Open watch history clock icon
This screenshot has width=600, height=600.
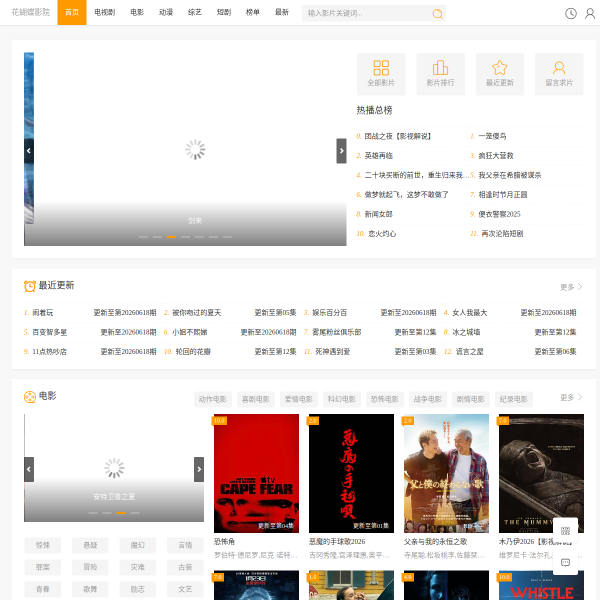[x=571, y=13]
